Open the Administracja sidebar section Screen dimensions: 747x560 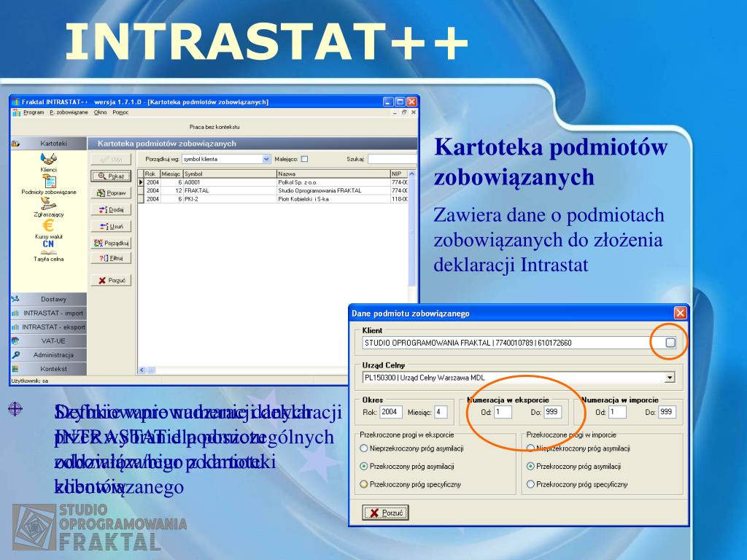[49, 355]
